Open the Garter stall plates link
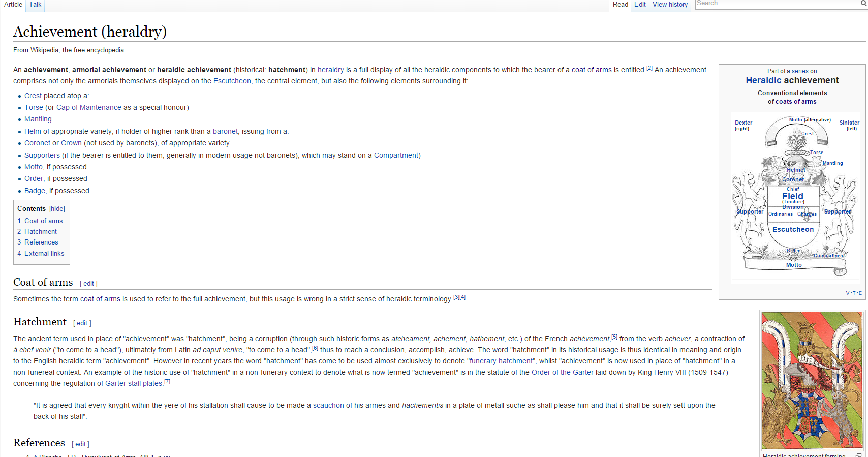868x457 pixels. click(134, 384)
